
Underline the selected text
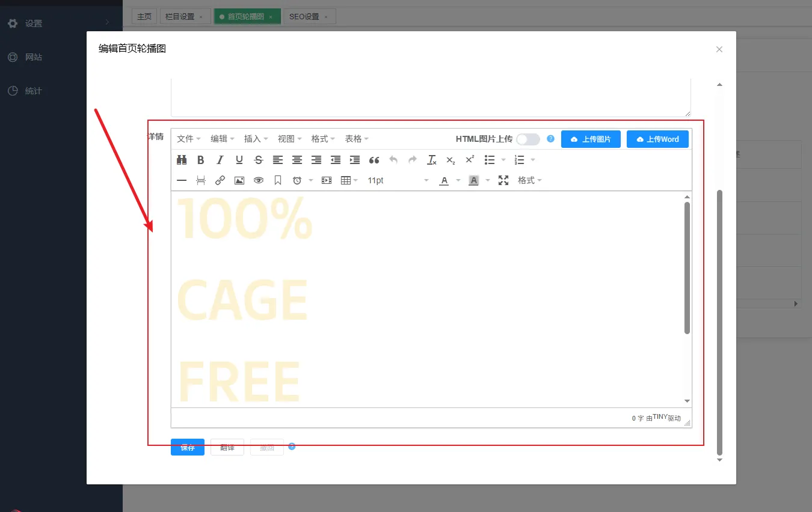click(x=239, y=160)
